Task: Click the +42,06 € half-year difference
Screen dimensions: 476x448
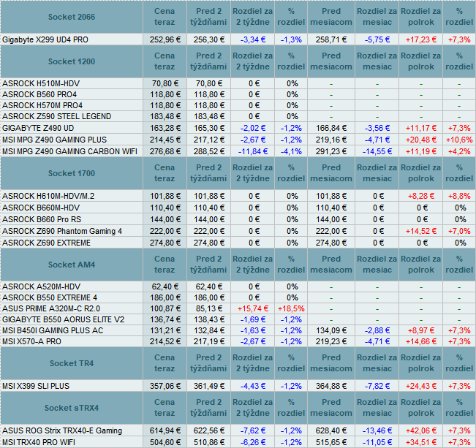Action: point(420,430)
